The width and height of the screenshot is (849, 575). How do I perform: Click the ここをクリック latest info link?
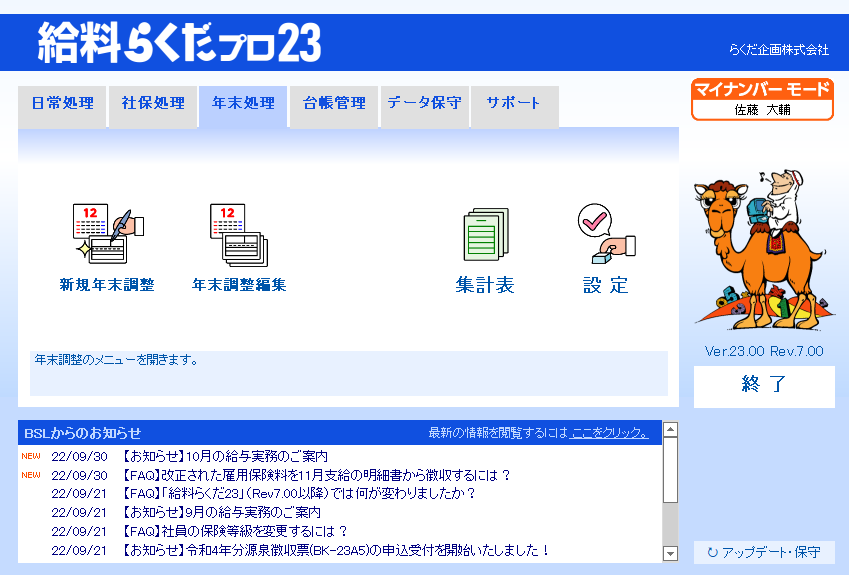click(610, 433)
